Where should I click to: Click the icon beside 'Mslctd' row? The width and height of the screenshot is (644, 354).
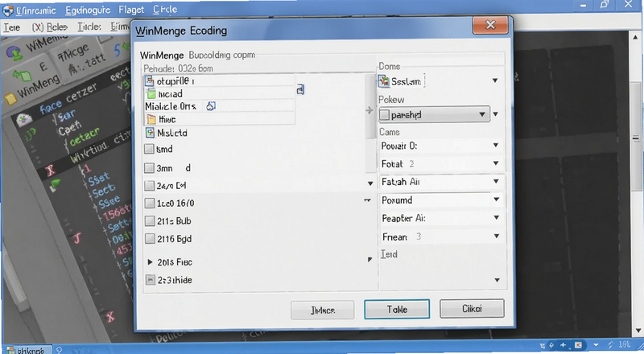tap(150, 133)
